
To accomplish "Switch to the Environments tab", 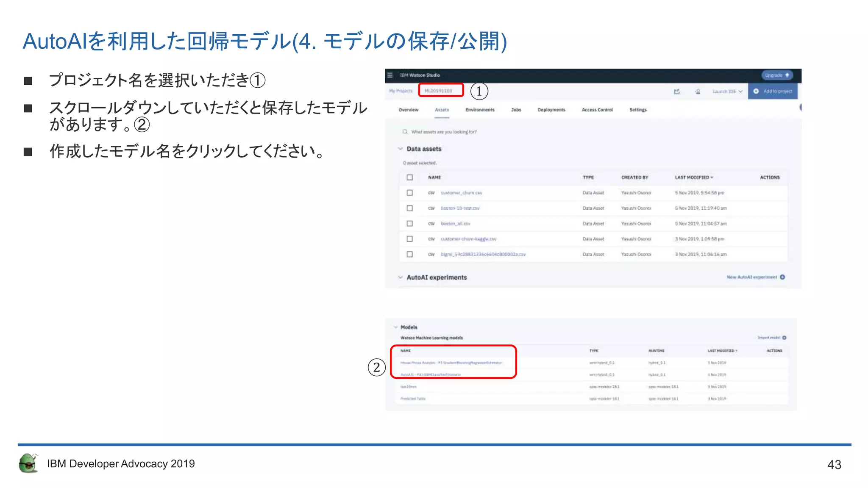I will tap(480, 110).
